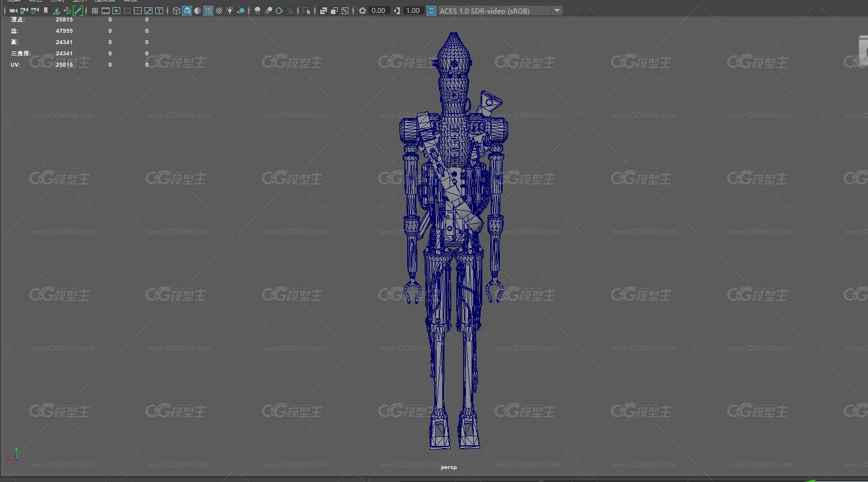Click the 三角形 label

click(x=21, y=54)
